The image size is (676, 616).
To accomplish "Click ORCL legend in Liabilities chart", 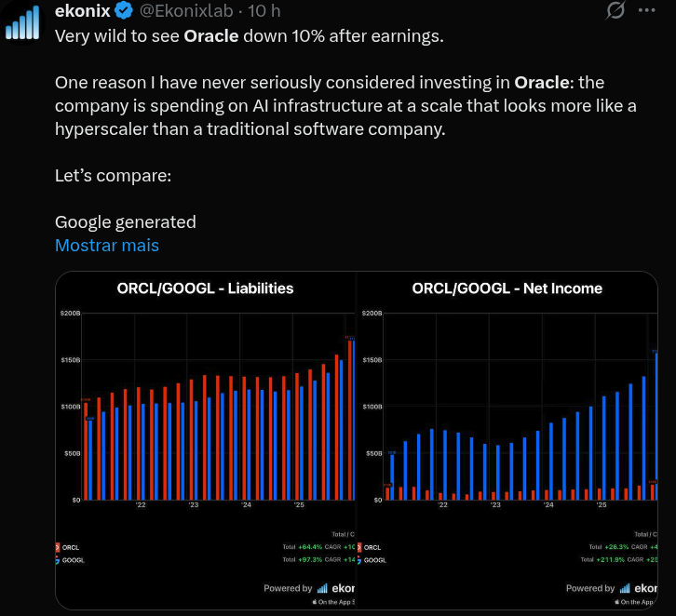I will [68, 547].
